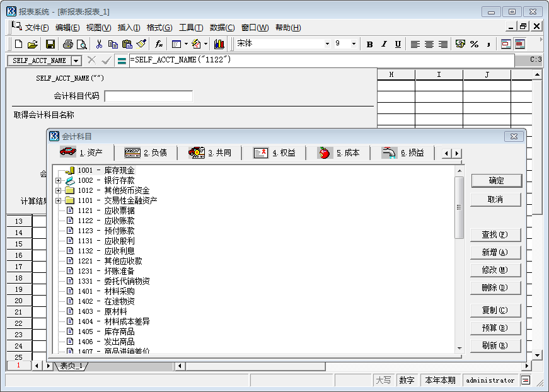Click the comma number style icon

(x=488, y=43)
